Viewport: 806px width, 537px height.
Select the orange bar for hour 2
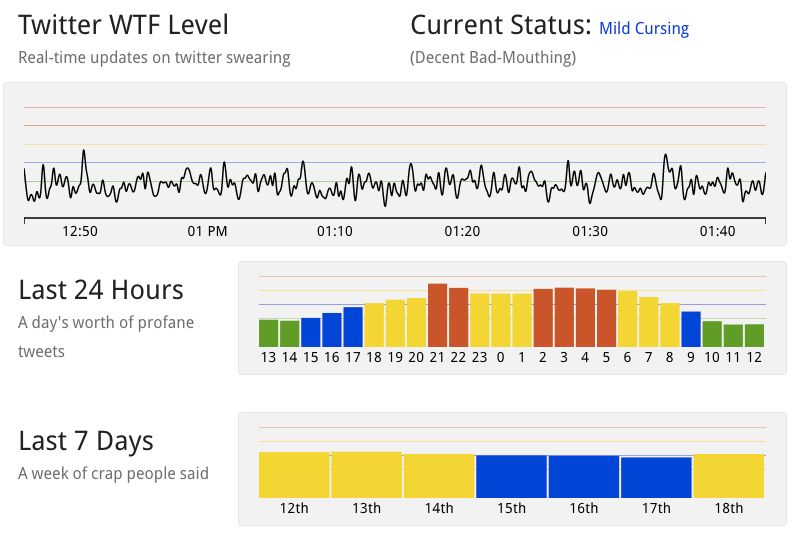tap(543, 318)
